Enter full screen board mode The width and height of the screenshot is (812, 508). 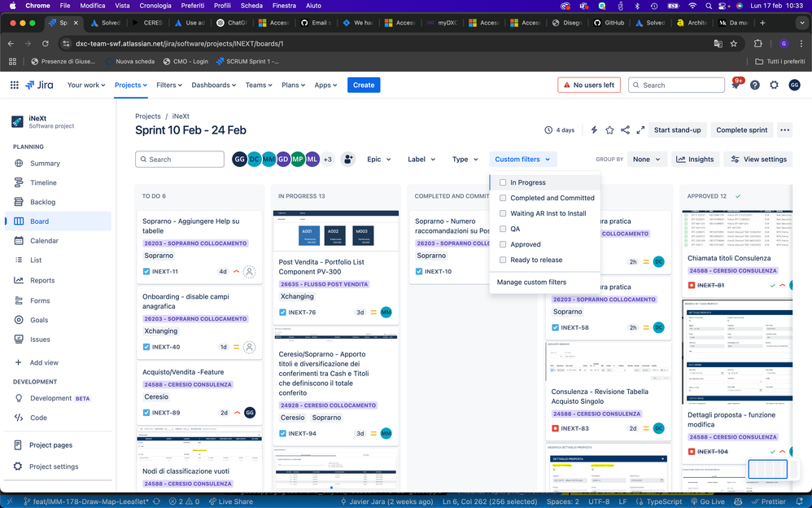[x=640, y=130]
